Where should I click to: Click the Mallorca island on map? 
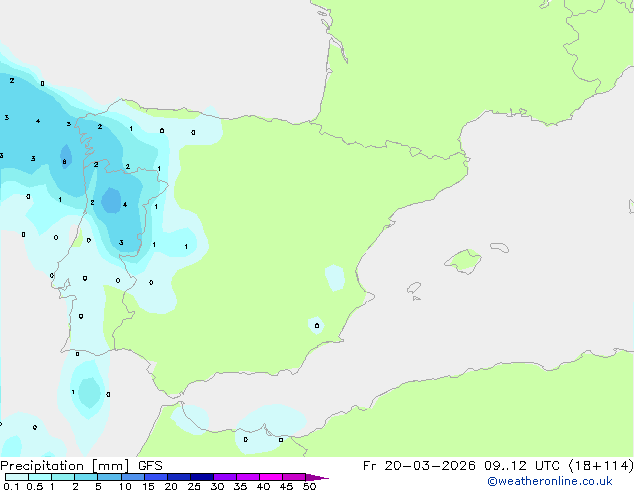463,261
